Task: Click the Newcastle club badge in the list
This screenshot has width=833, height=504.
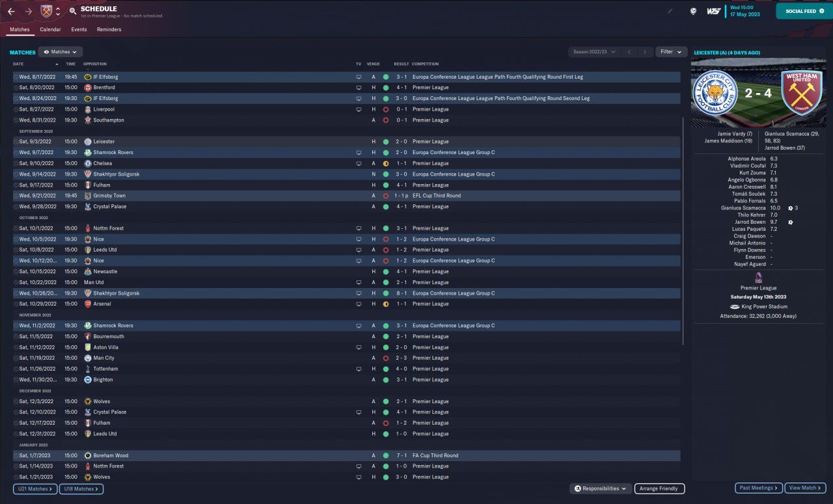Action: click(87, 271)
